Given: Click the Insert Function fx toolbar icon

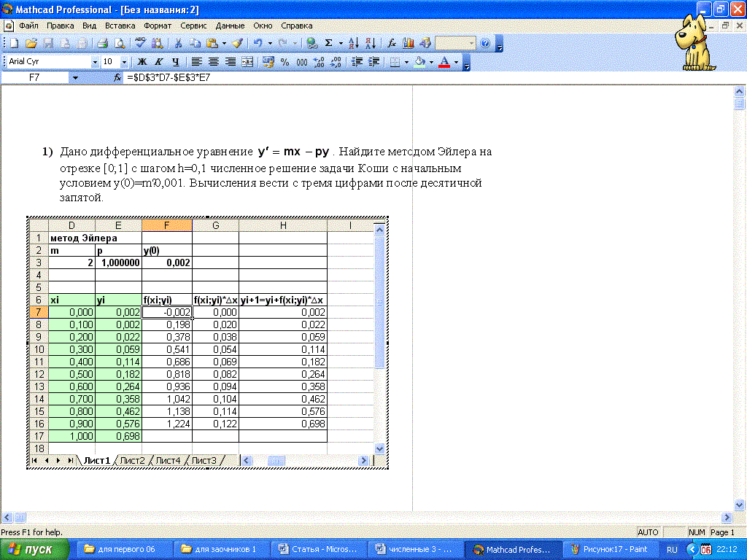Looking at the screenshot, I should [x=391, y=44].
